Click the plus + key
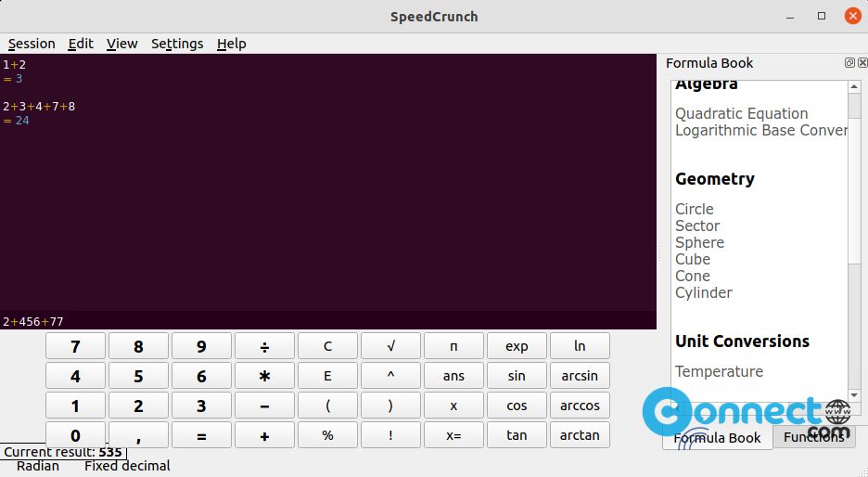Image resolution: width=868 pixels, height=477 pixels. pos(264,435)
